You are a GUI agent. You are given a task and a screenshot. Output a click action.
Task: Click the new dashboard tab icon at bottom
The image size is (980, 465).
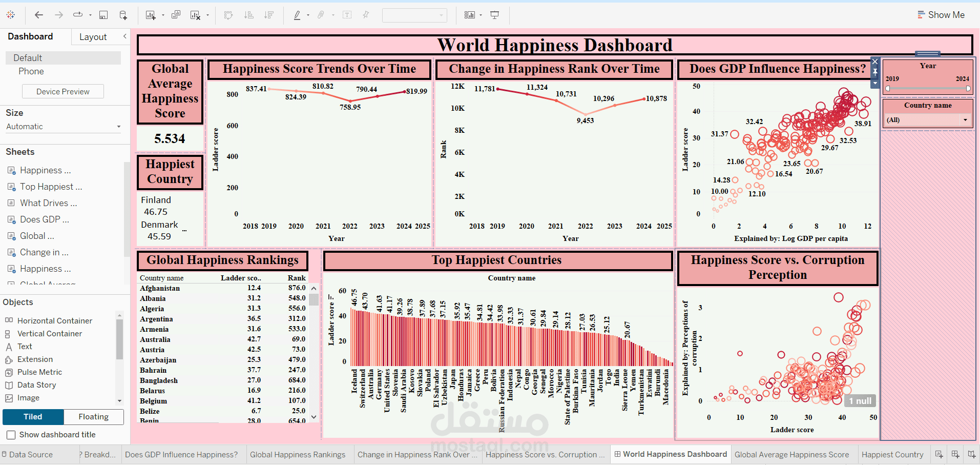point(955,454)
